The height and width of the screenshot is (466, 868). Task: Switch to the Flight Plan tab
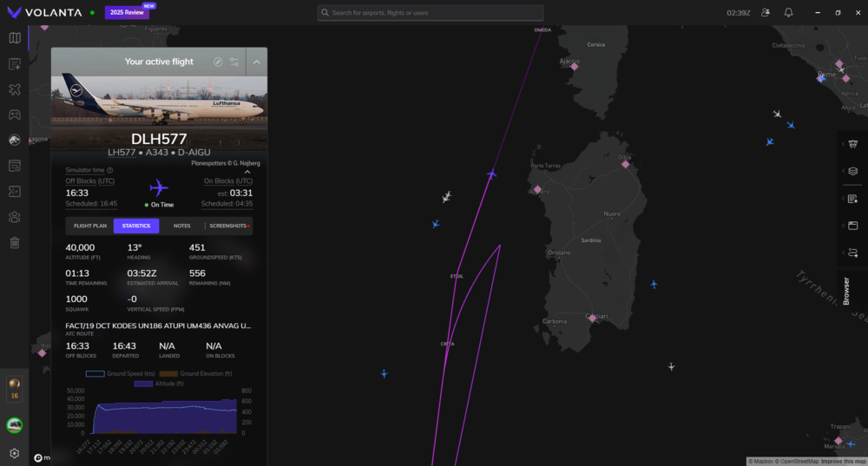(89, 226)
